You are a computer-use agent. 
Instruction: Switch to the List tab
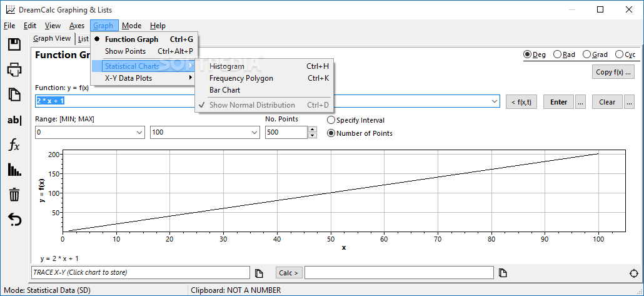point(83,39)
